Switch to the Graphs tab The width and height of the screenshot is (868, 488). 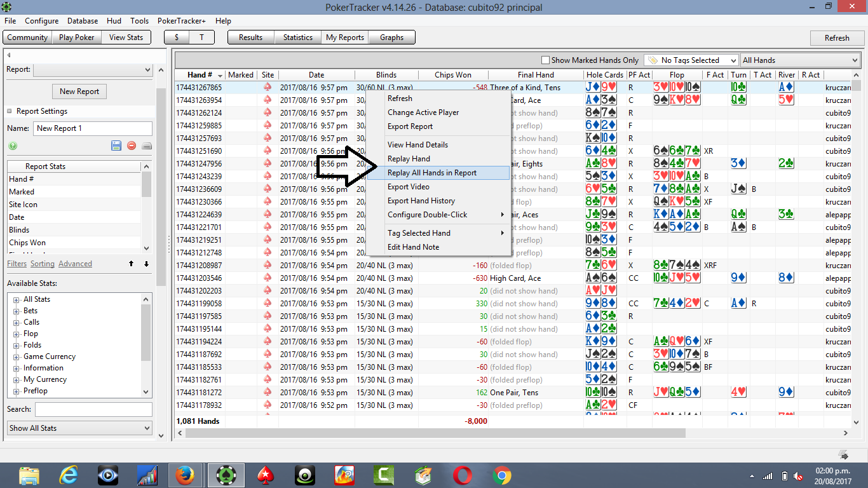[x=392, y=37]
